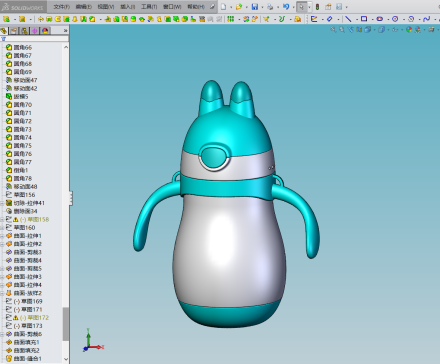Screen dimensions: 440x364
Task: Click feature tree scrollbar down arrow
Action: point(66,359)
